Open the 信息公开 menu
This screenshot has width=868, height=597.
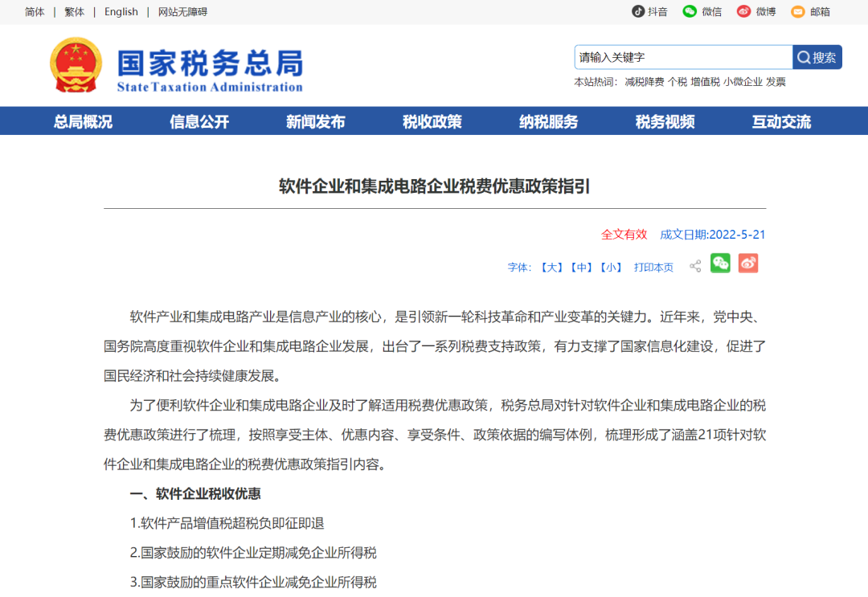tap(199, 121)
